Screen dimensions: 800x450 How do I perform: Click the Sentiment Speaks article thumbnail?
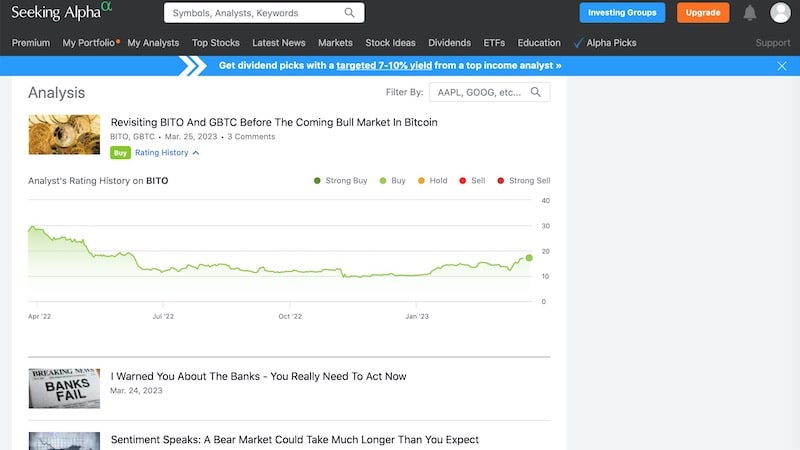pos(64,441)
